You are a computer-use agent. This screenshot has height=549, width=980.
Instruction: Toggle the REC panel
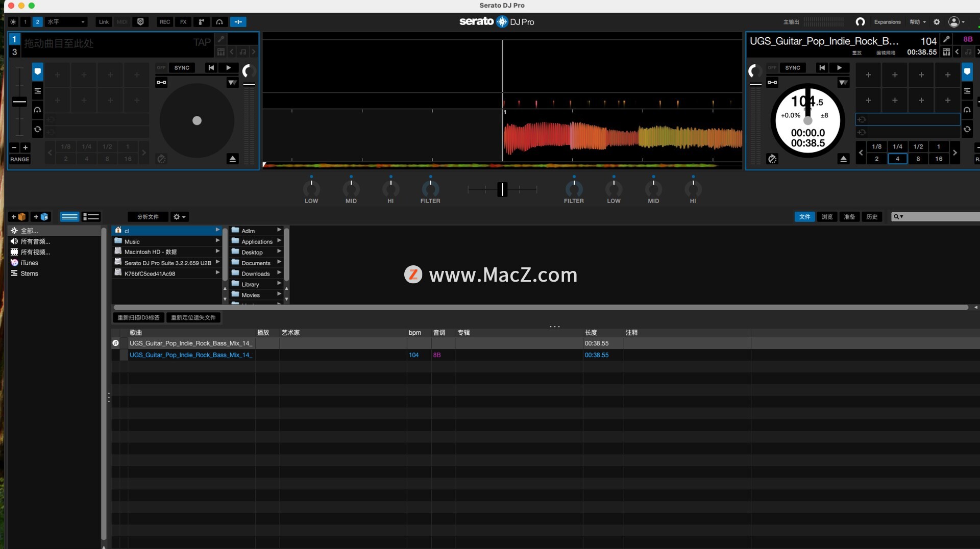pyautogui.click(x=164, y=22)
